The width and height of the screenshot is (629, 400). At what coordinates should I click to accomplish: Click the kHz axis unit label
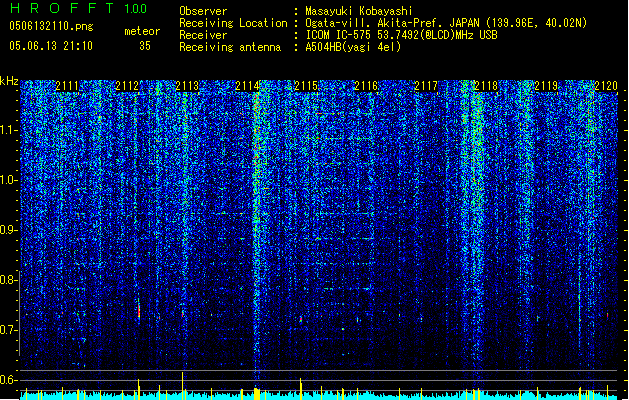pyautogui.click(x=9, y=81)
